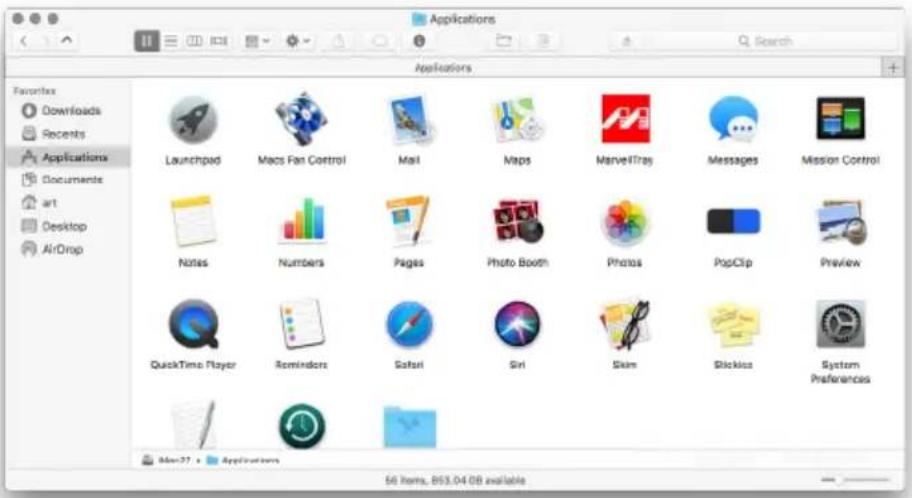This screenshot has width=912, height=498.
Task: Add a new tab with plus button
Action: (x=893, y=68)
